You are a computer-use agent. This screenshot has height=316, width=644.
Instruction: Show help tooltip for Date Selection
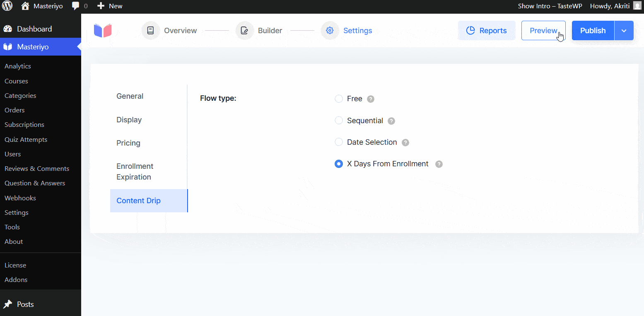(x=405, y=143)
